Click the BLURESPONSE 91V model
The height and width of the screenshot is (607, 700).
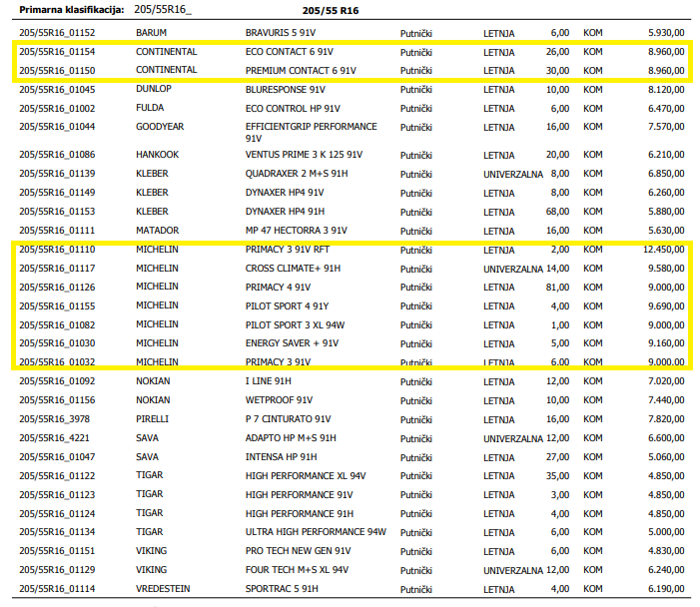286,90
